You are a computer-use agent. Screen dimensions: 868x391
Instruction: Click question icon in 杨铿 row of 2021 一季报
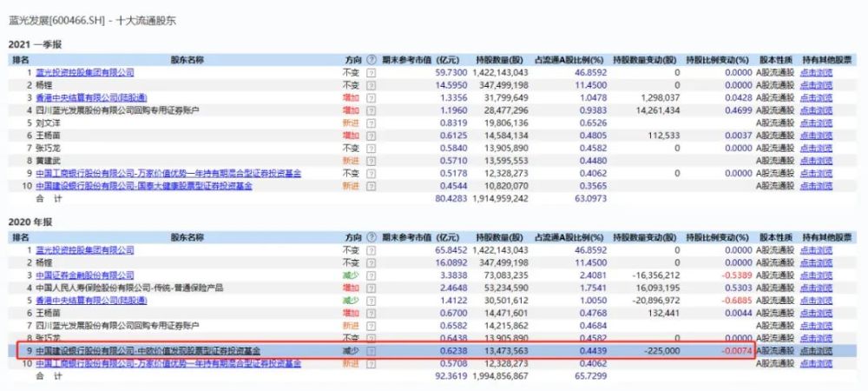pos(371,85)
